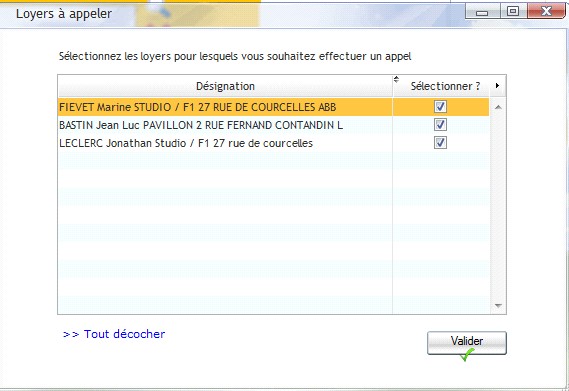Open the table options arrow beside Sélectionner

click(497, 86)
